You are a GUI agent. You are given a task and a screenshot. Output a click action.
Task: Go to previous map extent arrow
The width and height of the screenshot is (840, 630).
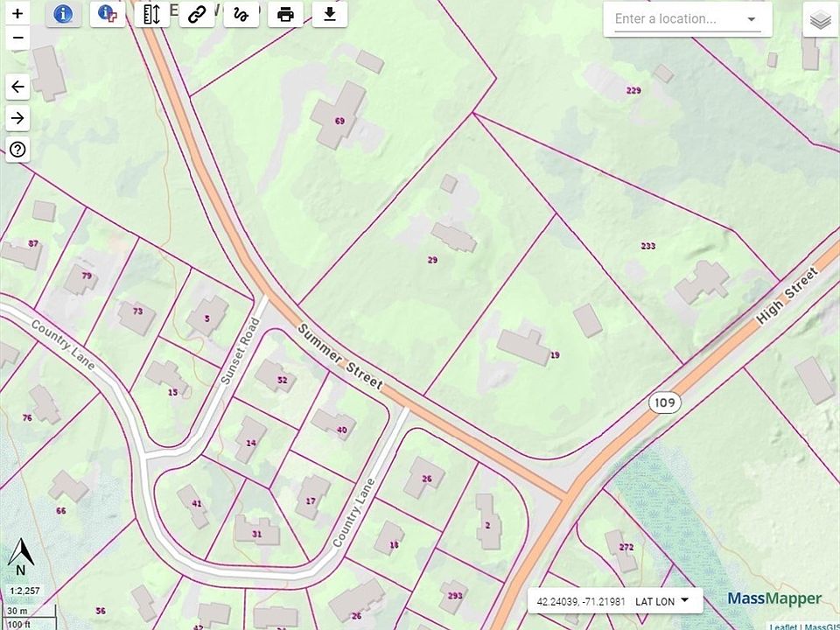tap(17, 87)
